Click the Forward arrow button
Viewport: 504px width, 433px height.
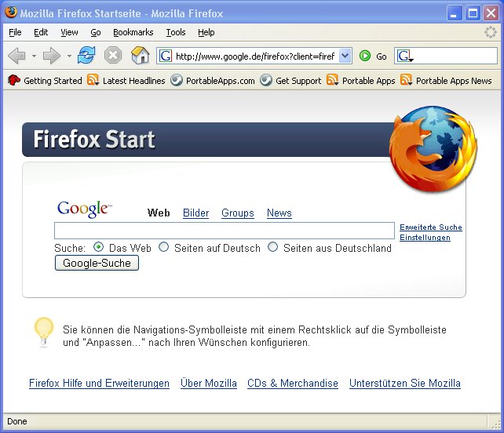(51, 56)
